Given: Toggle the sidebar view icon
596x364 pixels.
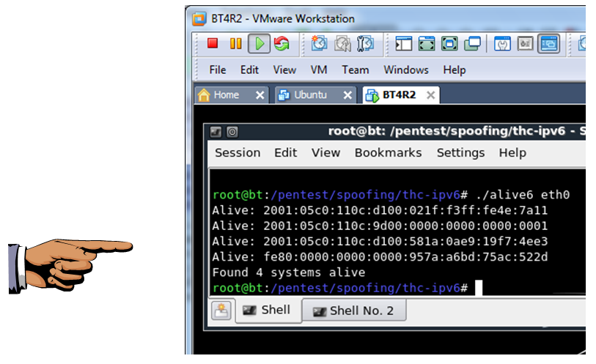Looking at the screenshot, I should pyautogui.click(x=404, y=44).
